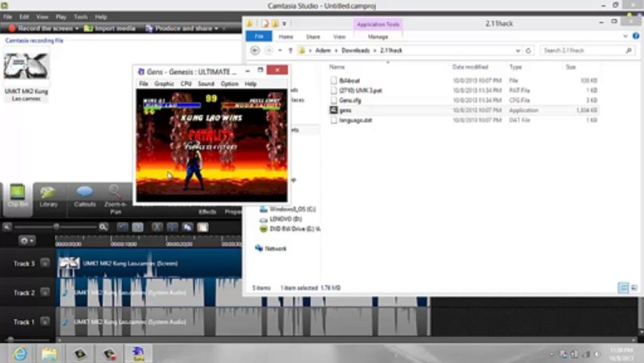Click the volume icon in system tray
This screenshot has width=644, height=363.
(598, 354)
